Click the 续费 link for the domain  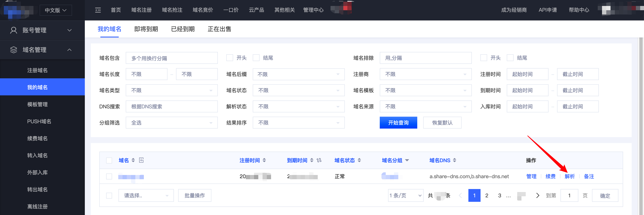point(550,176)
